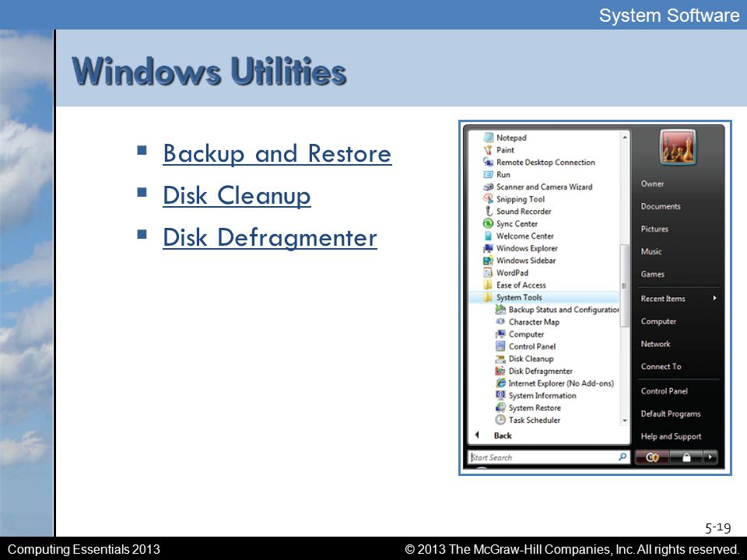Screen dimensions: 747x560
Task: Open Pictures from the right pane
Action: (654, 229)
